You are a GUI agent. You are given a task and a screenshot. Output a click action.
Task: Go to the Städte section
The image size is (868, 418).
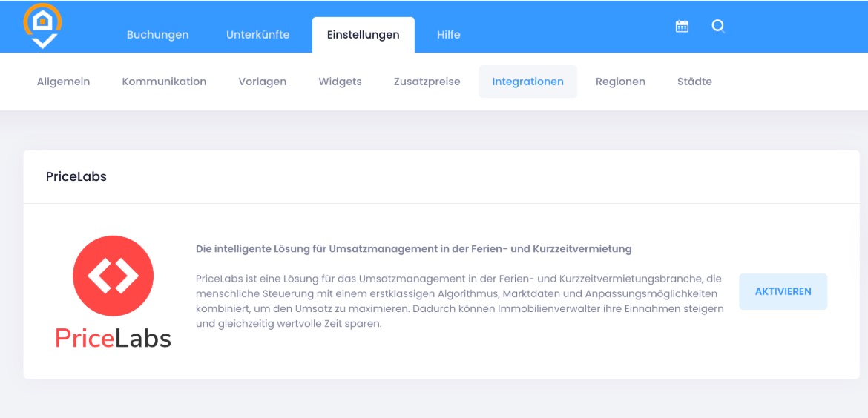[x=694, y=82]
